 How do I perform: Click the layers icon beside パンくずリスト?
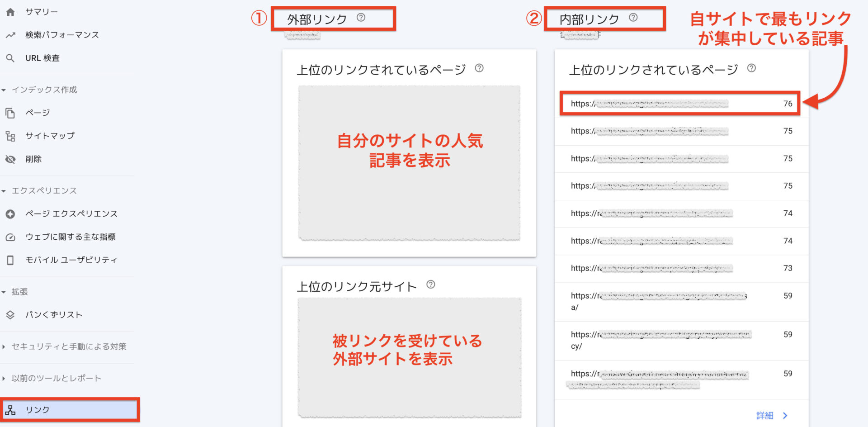(10, 315)
